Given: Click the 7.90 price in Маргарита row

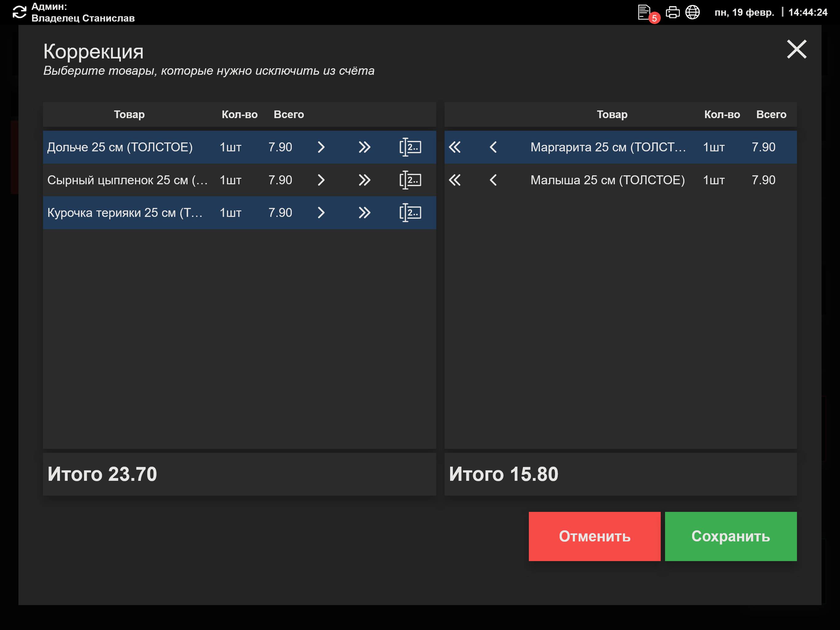Looking at the screenshot, I should tap(763, 147).
